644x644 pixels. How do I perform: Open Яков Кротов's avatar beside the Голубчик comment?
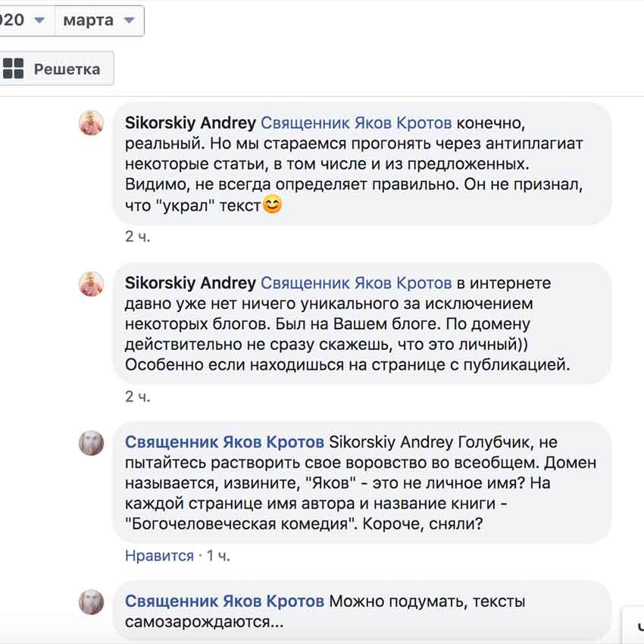[x=91, y=442]
